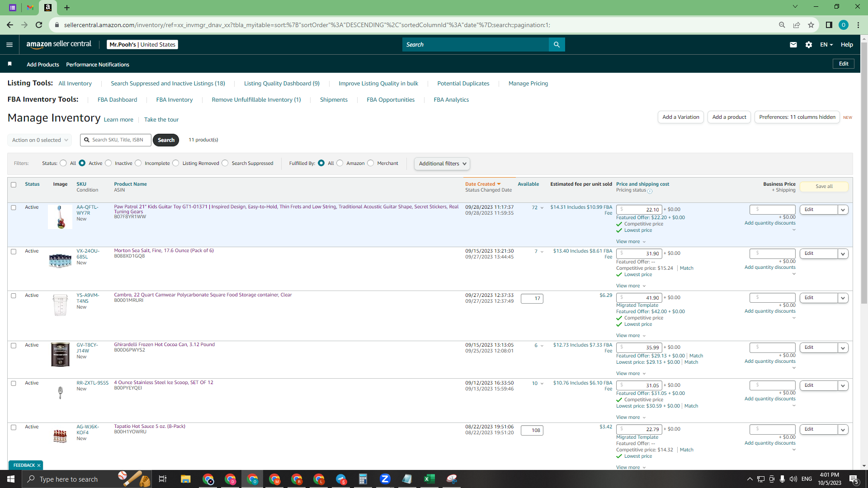868x488 pixels.
Task: Bookmark this page with the star icon
Action: pos(811,25)
